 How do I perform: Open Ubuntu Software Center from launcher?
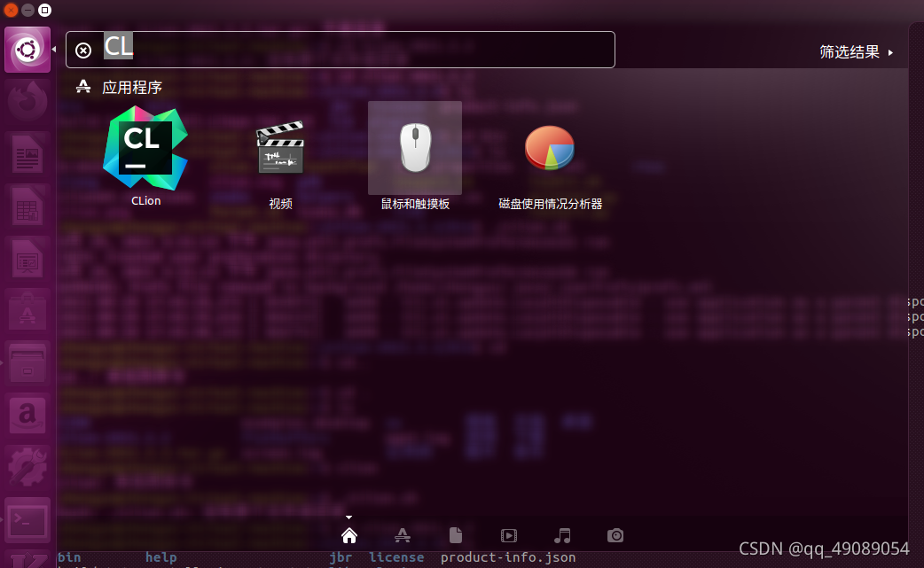click(x=27, y=310)
